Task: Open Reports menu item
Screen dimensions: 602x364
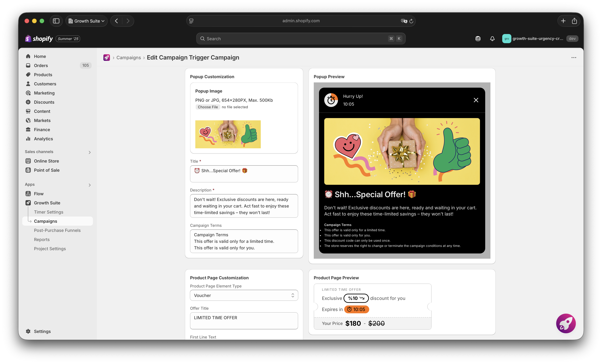Action: point(42,239)
